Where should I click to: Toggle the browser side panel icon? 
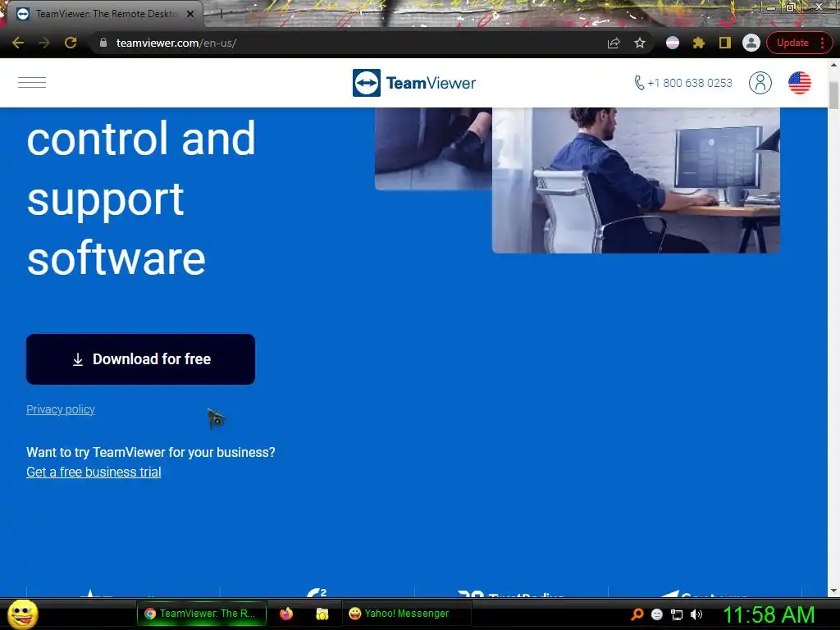point(725,43)
